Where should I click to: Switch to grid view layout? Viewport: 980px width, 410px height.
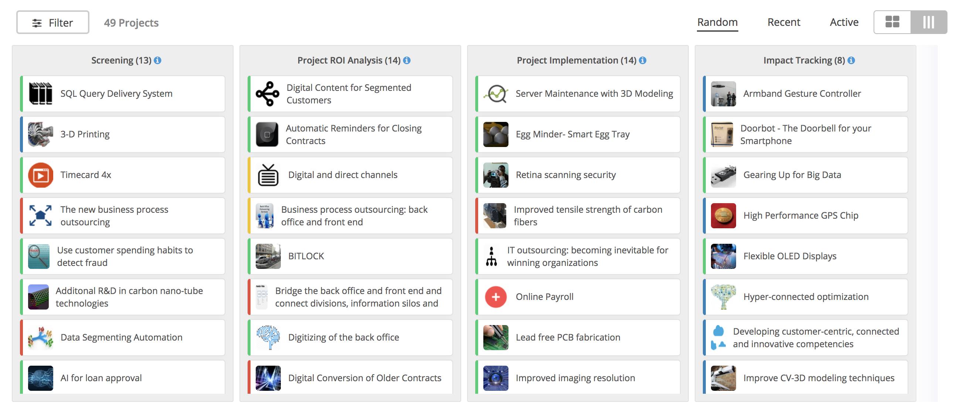click(x=892, y=22)
